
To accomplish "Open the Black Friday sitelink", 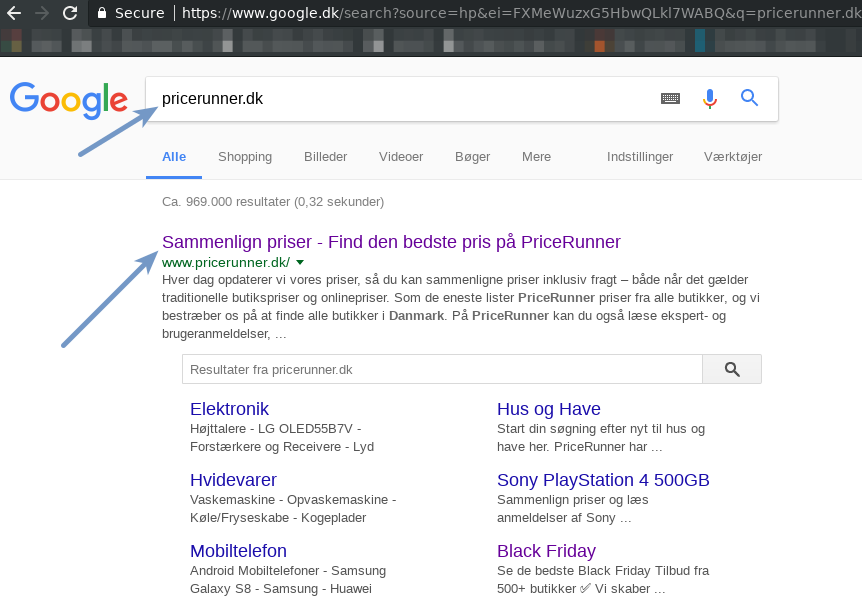I will tap(546, 551).
